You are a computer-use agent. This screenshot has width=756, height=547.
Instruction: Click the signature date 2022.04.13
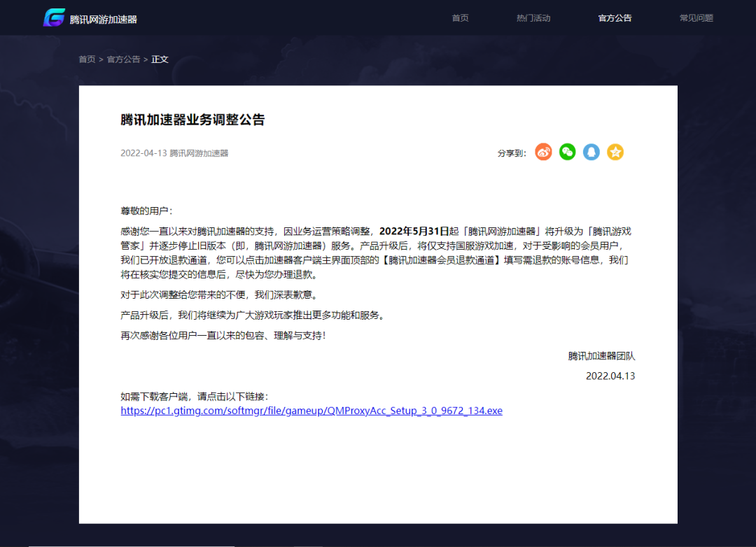click(610, 376)
